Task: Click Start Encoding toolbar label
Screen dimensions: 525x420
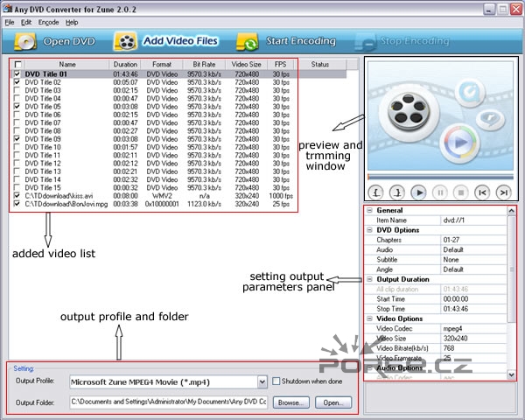Action: tap(301, 41)
